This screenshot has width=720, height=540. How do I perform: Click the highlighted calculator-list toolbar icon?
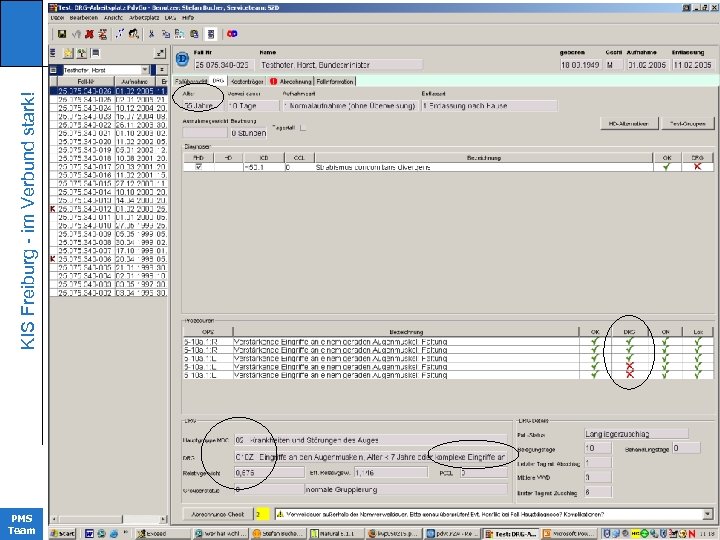[x=211, y=34]
